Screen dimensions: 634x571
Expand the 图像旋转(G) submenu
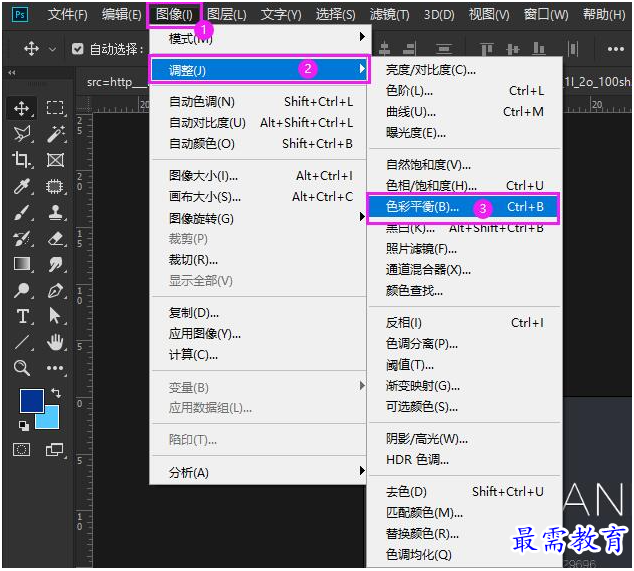coord(259,218)
